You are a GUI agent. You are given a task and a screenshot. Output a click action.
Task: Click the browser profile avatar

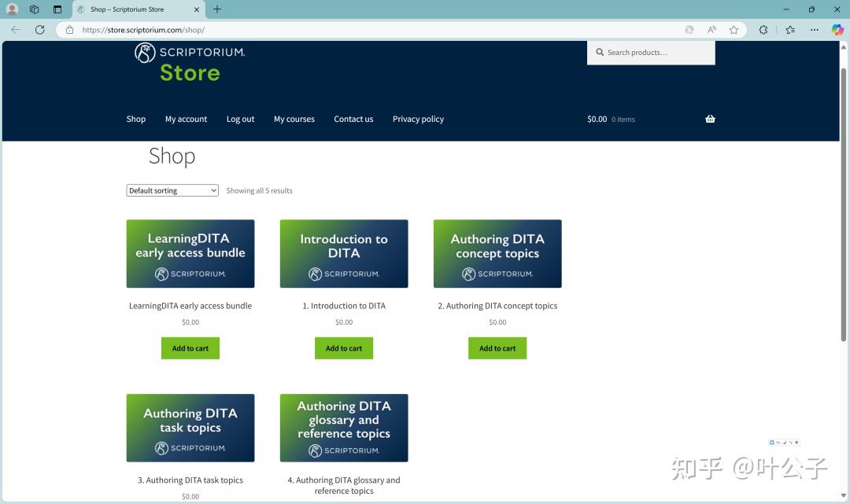pyautogui.click(x=12, y=9)
